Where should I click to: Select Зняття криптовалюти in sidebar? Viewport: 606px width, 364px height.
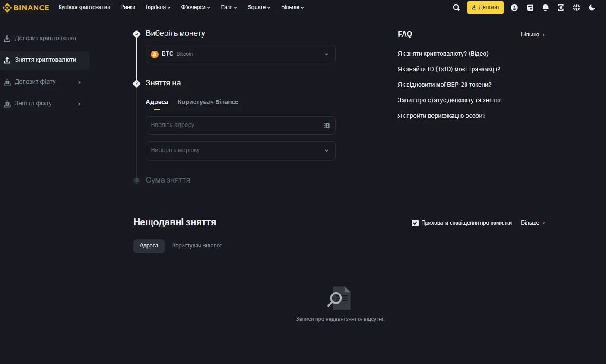click(45, 60)
